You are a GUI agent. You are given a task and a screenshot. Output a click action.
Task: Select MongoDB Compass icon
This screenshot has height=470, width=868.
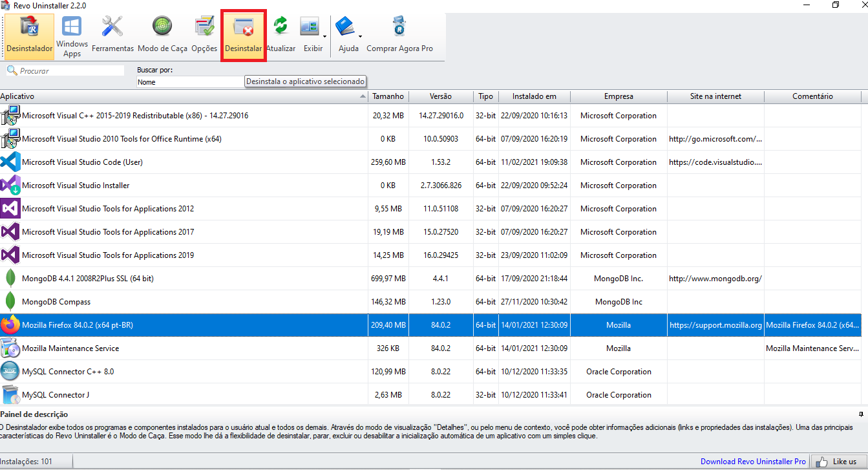[x=10, y=302]
